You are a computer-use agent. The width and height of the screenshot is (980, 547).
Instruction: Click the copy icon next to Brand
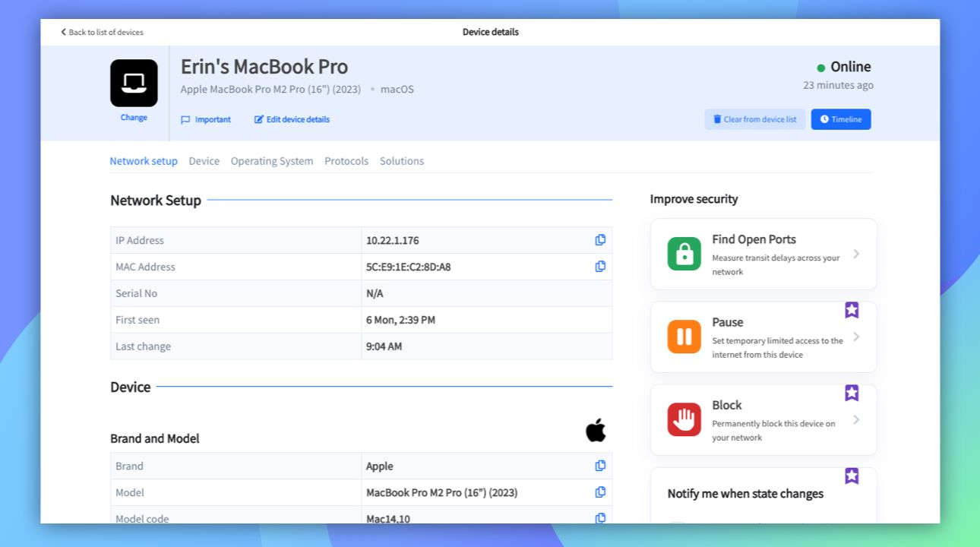click(x=600, y=466)
